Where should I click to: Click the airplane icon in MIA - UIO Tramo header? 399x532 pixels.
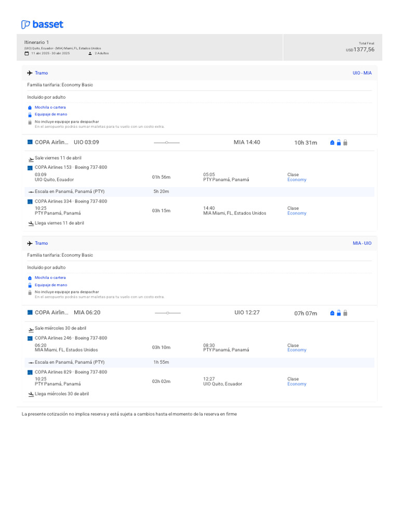[x=30, y=243]
